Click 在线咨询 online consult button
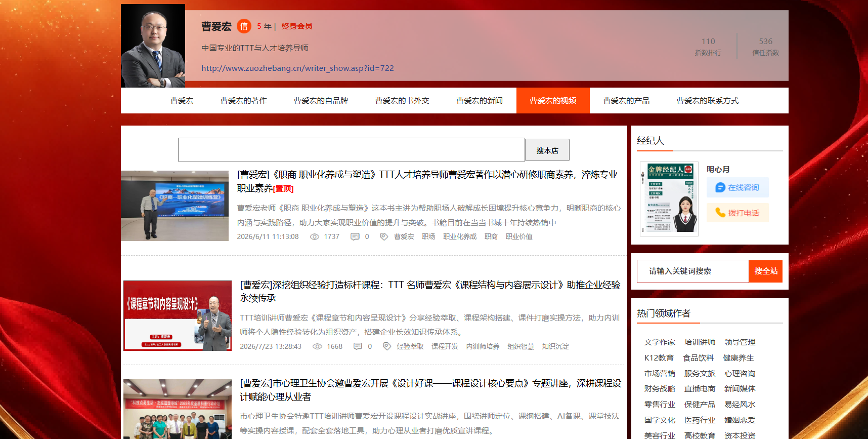868x439 pixels. (737, 187)
